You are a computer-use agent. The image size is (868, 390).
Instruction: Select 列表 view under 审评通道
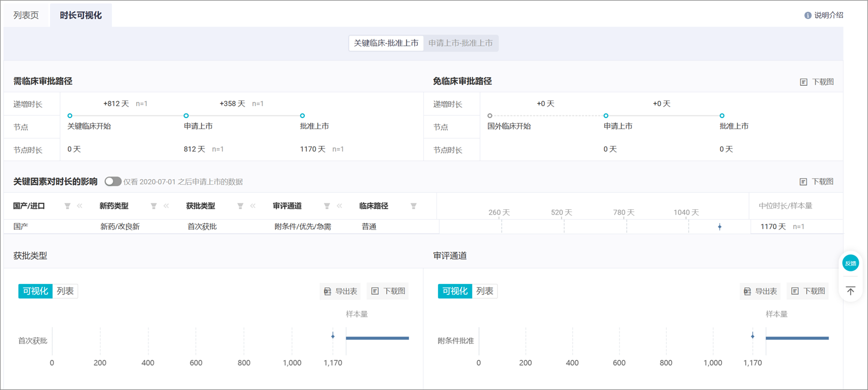[485, 291]
